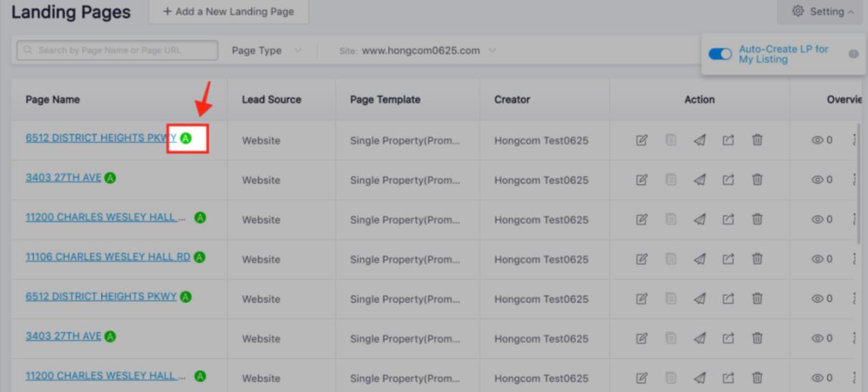
Task: Click the Search by Page Name field
Action: pos(117,50)
